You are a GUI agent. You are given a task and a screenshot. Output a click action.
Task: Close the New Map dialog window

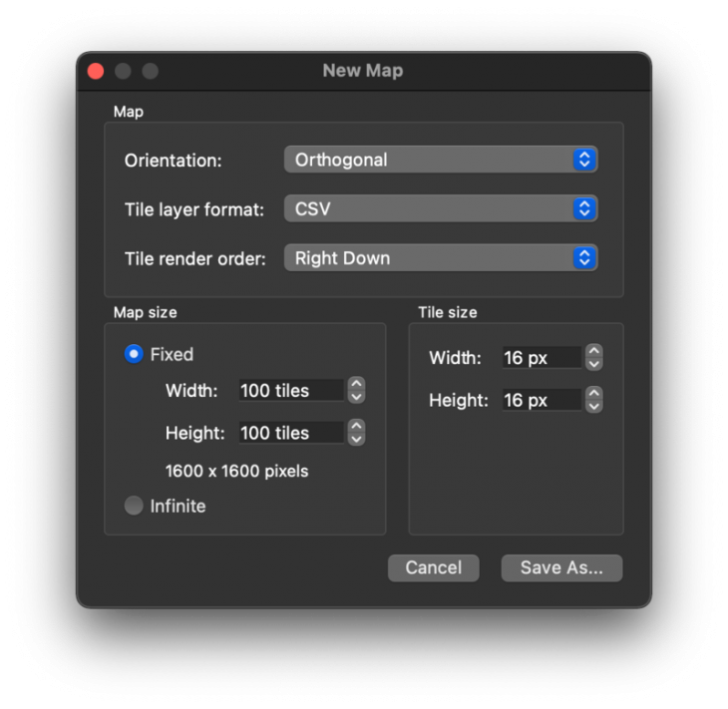(x=96, y=71)
